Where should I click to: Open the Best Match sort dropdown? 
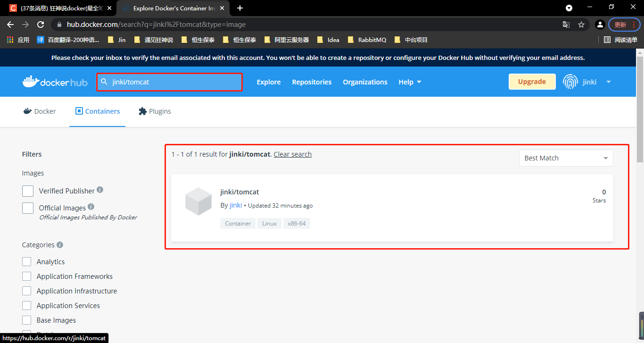(566, 158)
